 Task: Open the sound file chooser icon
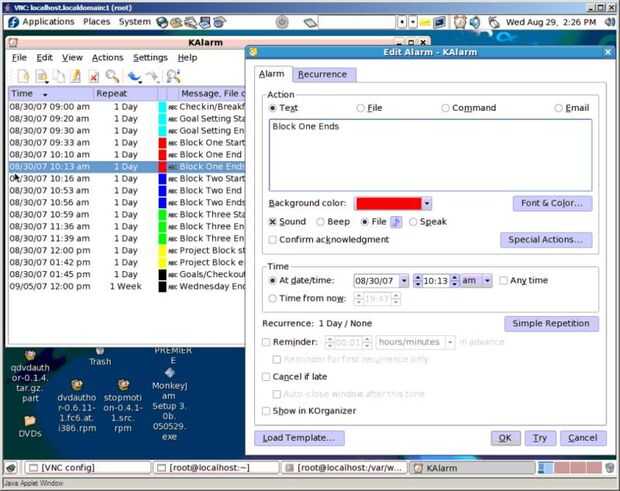396,222
